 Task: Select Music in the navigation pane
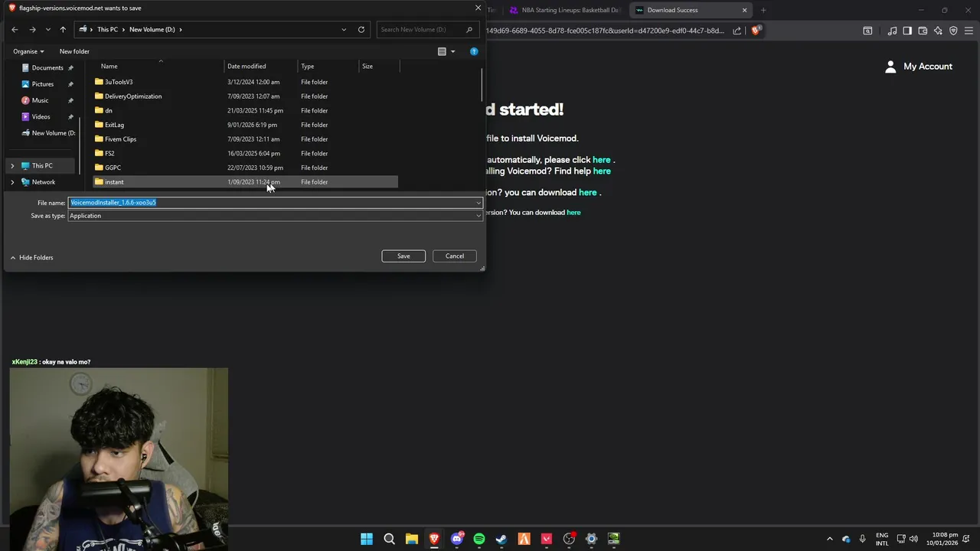click(40, 100)
